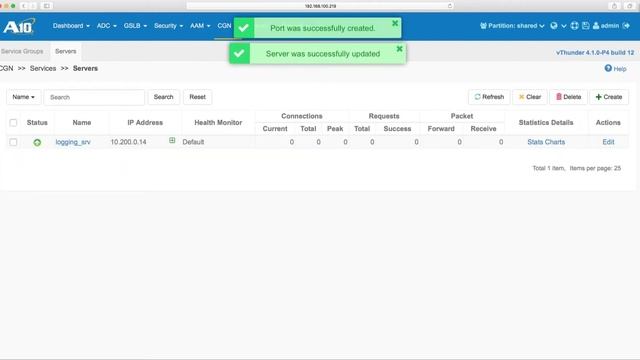The image size is (640, 360).
Task: Click the Default health monitor cell
Action: [193, 142]
